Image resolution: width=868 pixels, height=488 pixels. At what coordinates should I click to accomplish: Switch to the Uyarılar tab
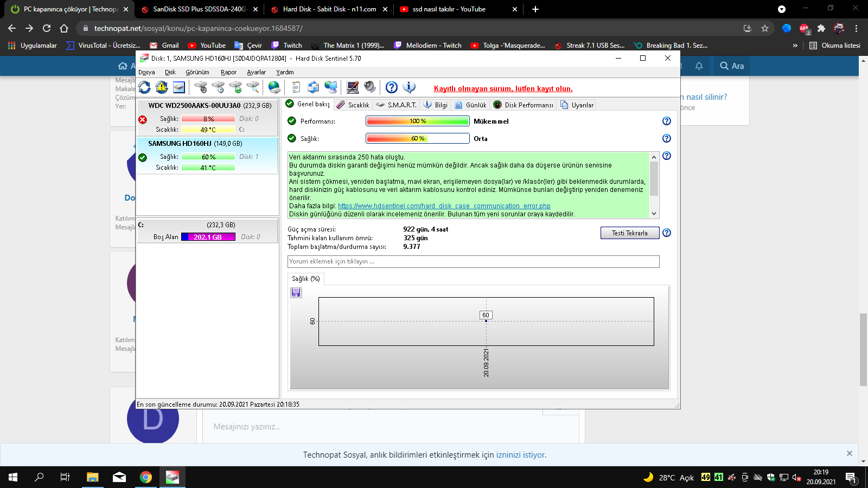(577, 105)
